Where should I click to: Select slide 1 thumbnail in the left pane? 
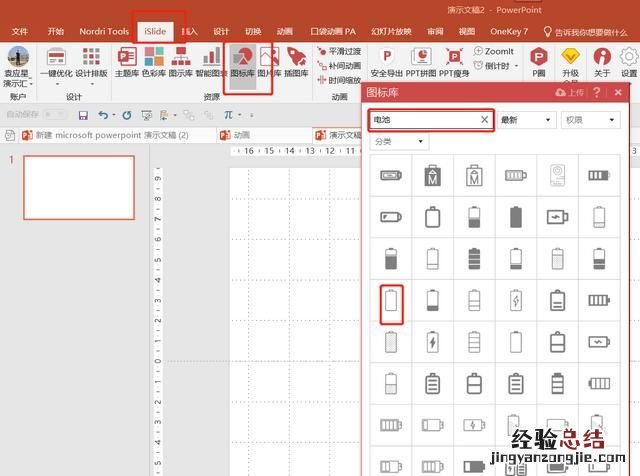[78, 187]
